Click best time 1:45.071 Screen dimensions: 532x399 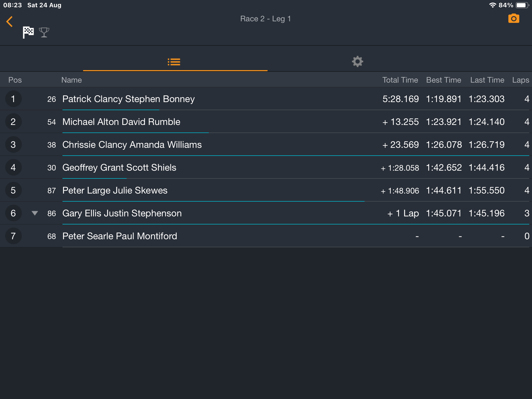pos(444,213)
